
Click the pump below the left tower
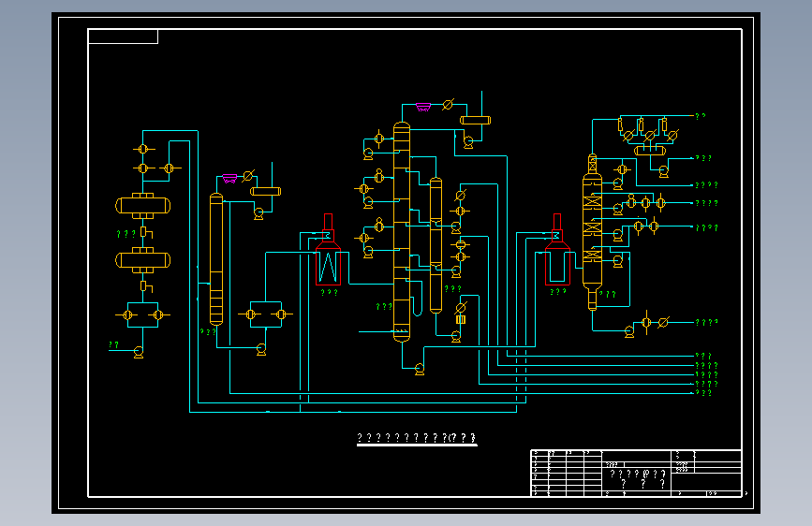[x=261, y=349]
